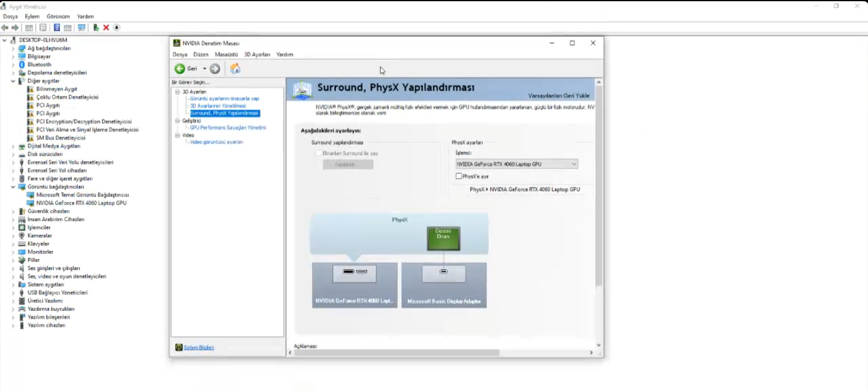Screen dimensions: 868x391
Task: Open GPU Performans Sayaçları Yönetimi
Action: (228, 128)
